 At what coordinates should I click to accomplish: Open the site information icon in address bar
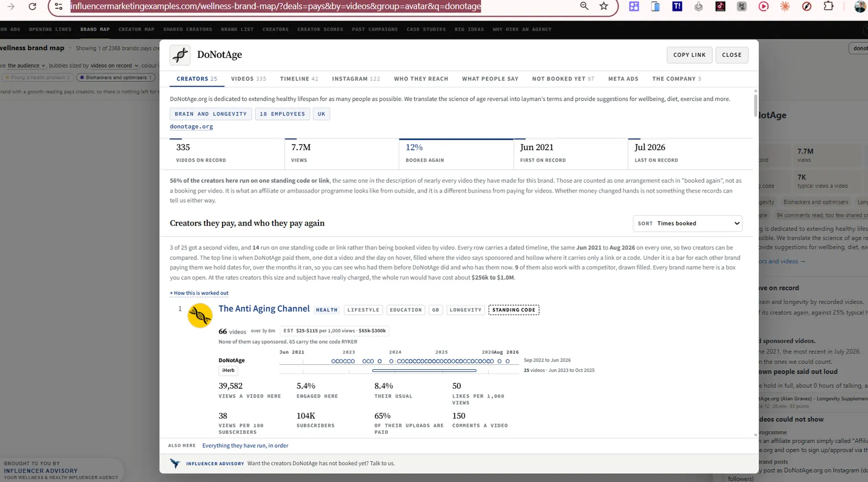[x=59, y=7]
